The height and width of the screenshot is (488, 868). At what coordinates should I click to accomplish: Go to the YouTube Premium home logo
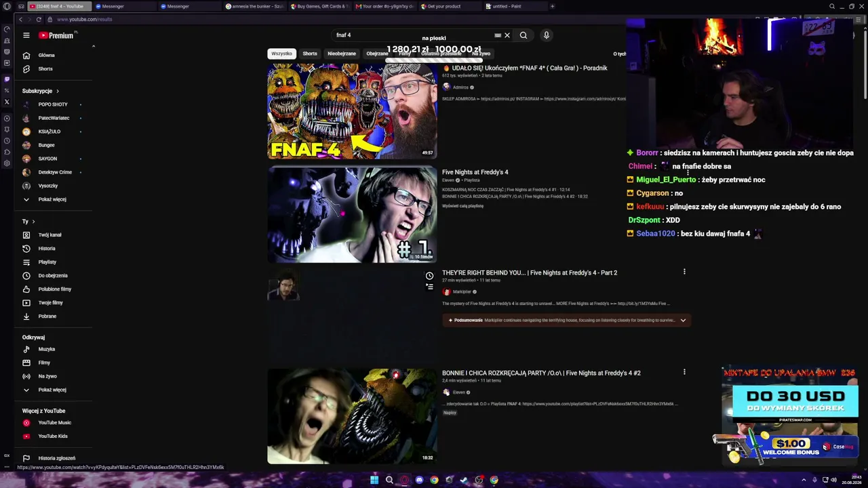tap(56, 35)
